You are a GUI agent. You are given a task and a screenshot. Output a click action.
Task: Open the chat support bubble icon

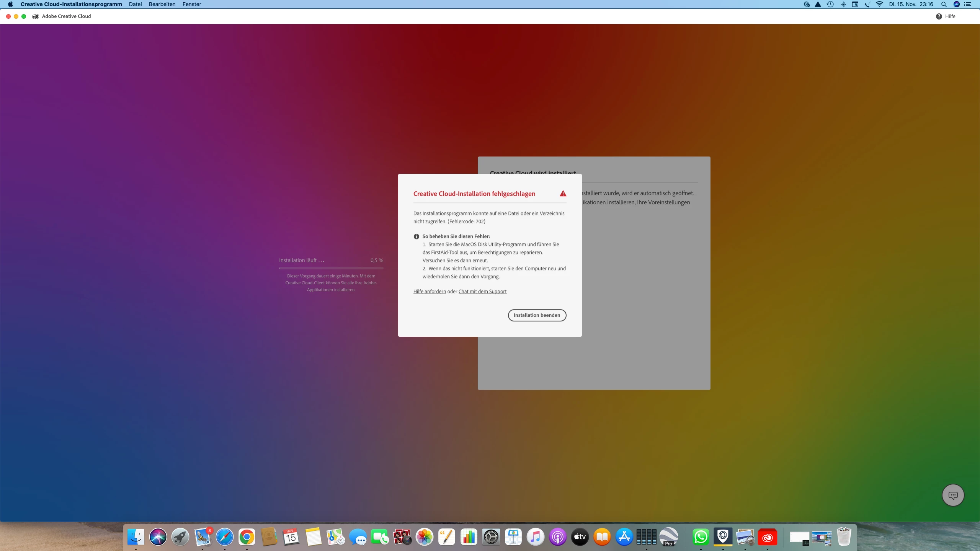pyautogui.click(x=953, y=495)
